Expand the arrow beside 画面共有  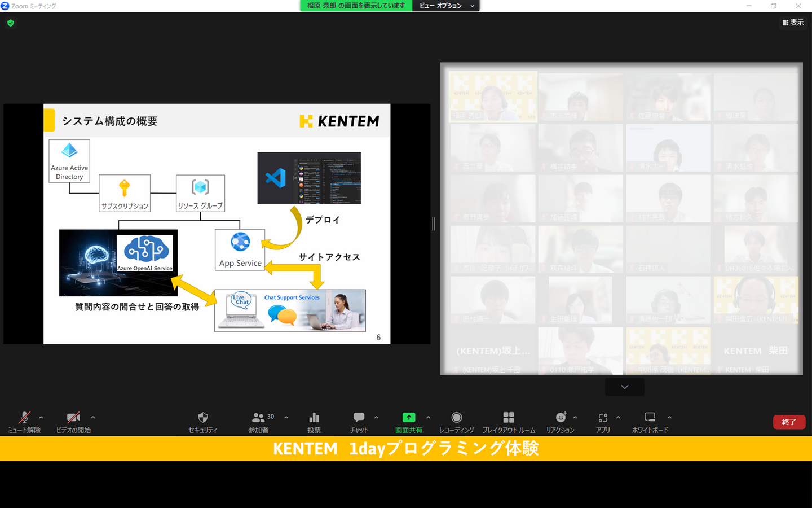[x=429, y=418]
